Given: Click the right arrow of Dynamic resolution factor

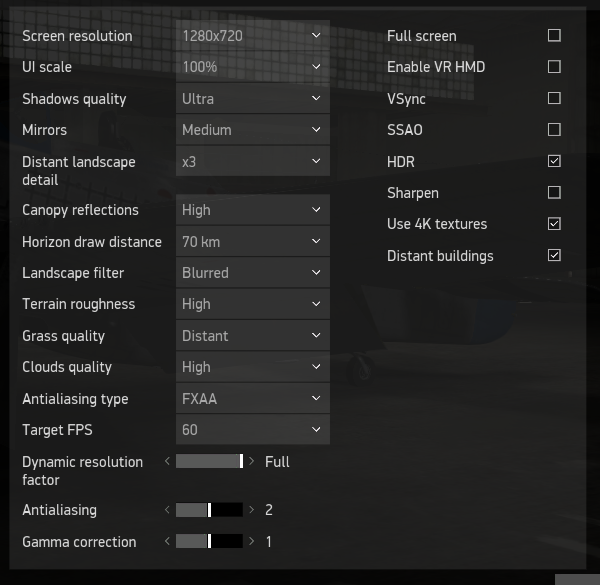Looking at the screenshot, I should 251,461.
